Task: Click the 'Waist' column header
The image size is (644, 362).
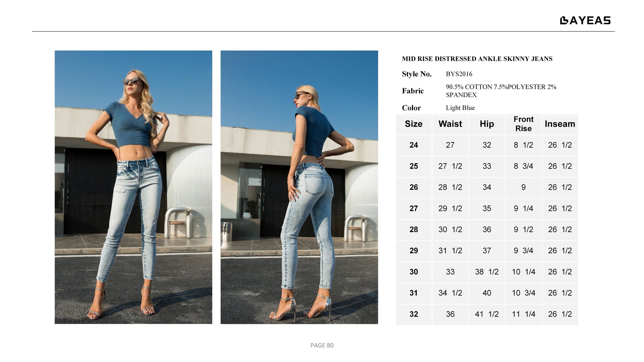Action: pos(450,124)
